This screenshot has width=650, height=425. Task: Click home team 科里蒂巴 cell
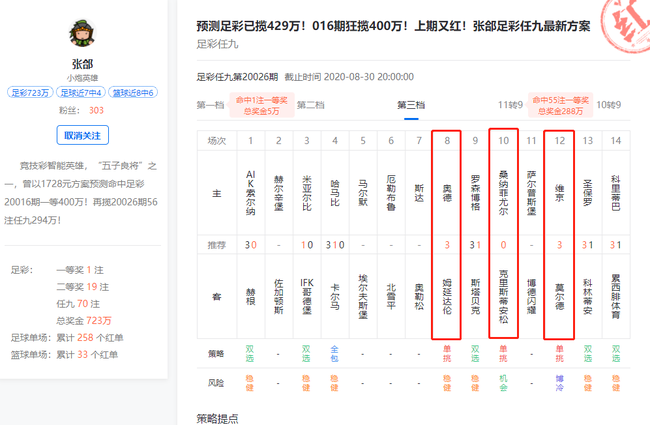click(616, 193)
